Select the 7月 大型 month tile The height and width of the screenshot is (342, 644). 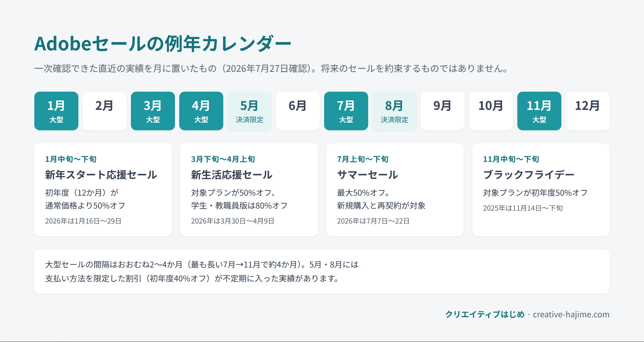(x=346, y=111)
